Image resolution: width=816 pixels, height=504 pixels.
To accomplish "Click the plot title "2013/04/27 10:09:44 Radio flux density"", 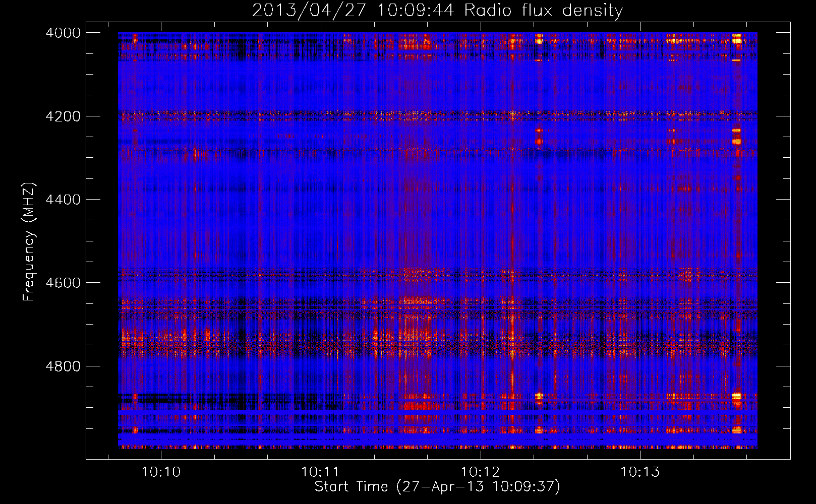I will (437, 10).
